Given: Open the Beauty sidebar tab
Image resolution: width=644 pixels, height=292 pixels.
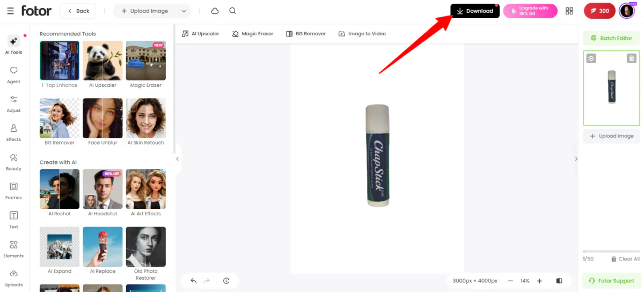Looking at the screenshot, I should (14, 162).
